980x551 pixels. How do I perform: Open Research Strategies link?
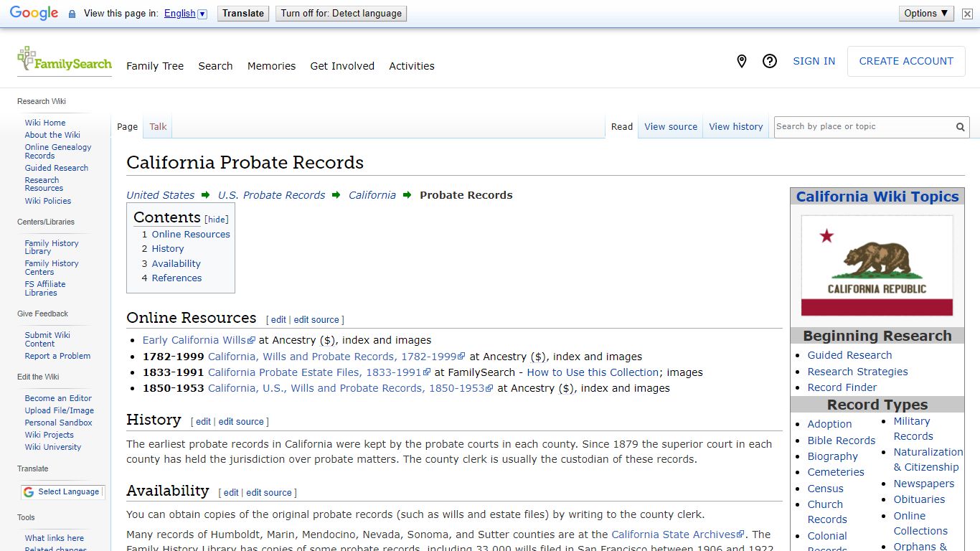(x=857, y=372)
